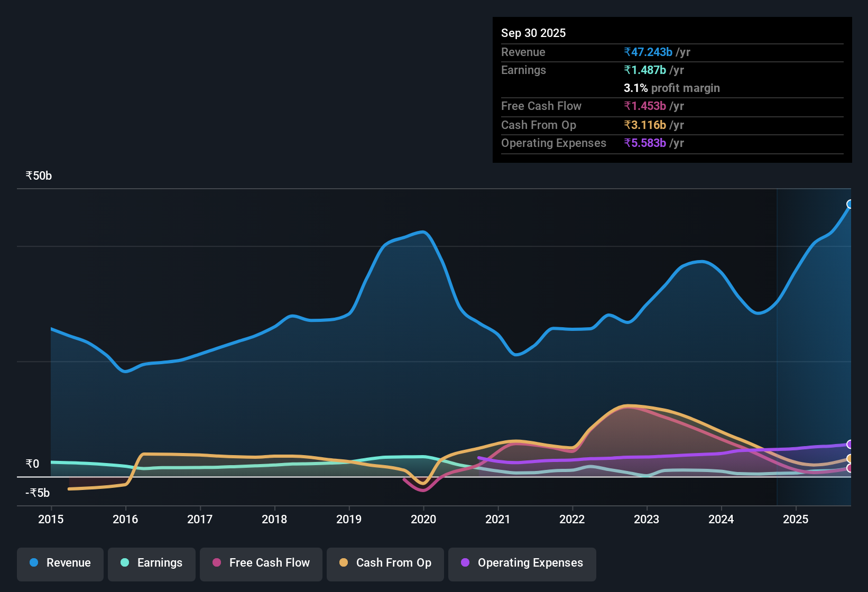This screenshot has width=868, height=592.
Task: Click the Cash From Op legend chip
Action: (x=385, y=563)
